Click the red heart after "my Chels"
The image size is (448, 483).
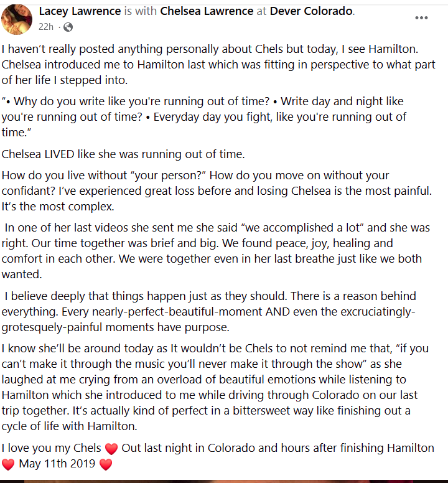111,448
